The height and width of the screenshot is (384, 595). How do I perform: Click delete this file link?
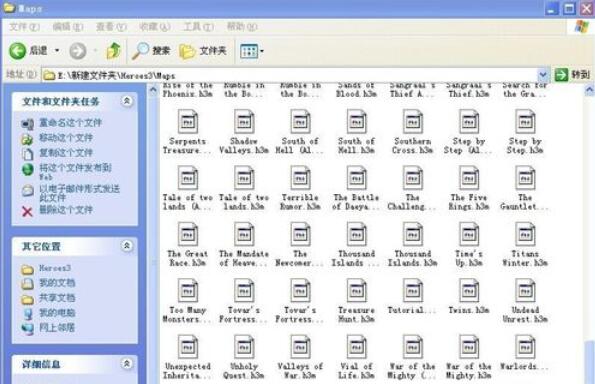66,209
